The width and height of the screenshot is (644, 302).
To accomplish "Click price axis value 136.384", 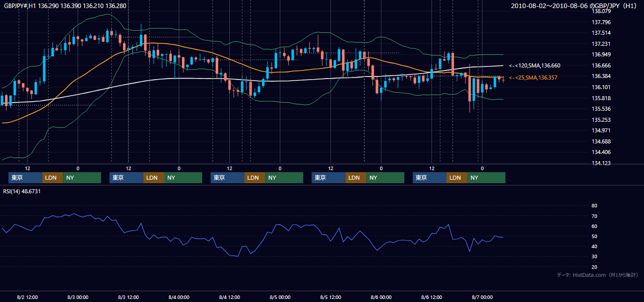I will coord(602,76).
